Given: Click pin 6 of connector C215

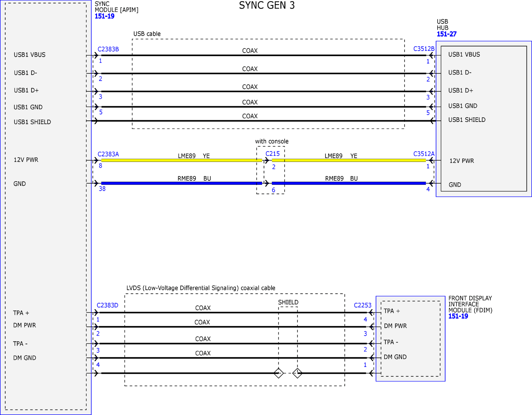Looking at the screenshot, I should coord(273,190).
